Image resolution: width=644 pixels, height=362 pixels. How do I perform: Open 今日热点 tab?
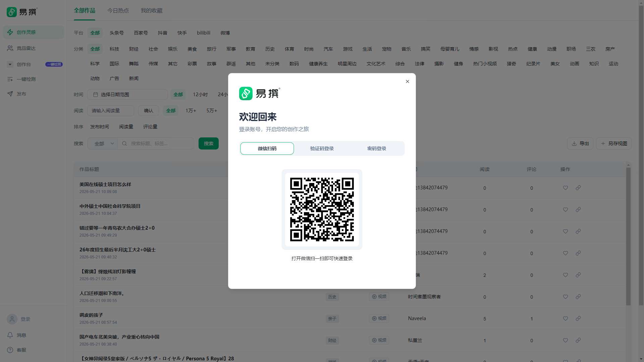coord(118,11)
